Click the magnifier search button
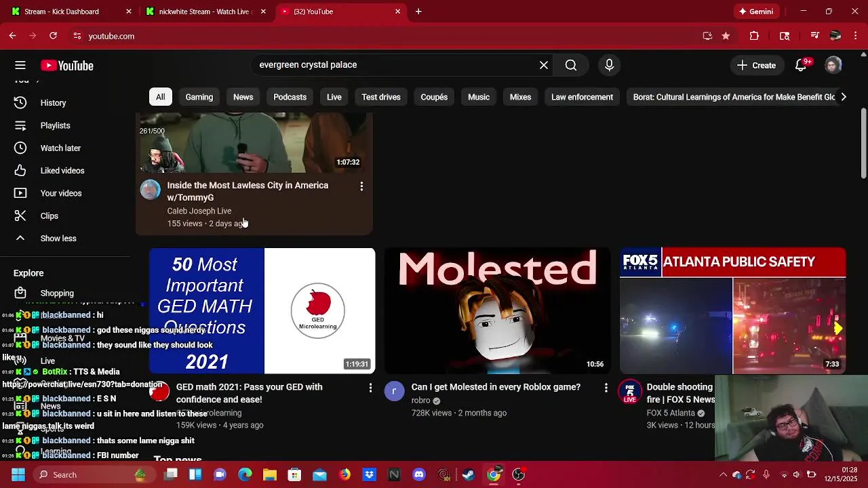This screenshot has width=868, height=488. (571, 65)
